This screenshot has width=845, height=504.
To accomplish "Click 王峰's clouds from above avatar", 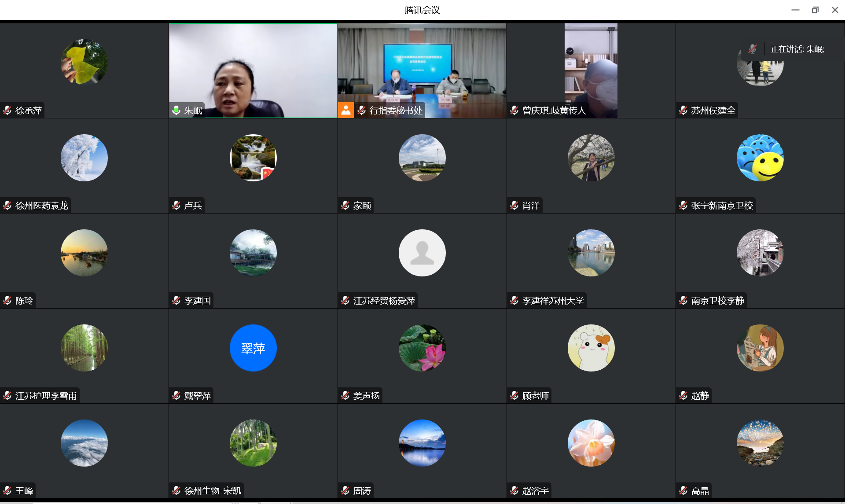I will (x=84, y=443).
